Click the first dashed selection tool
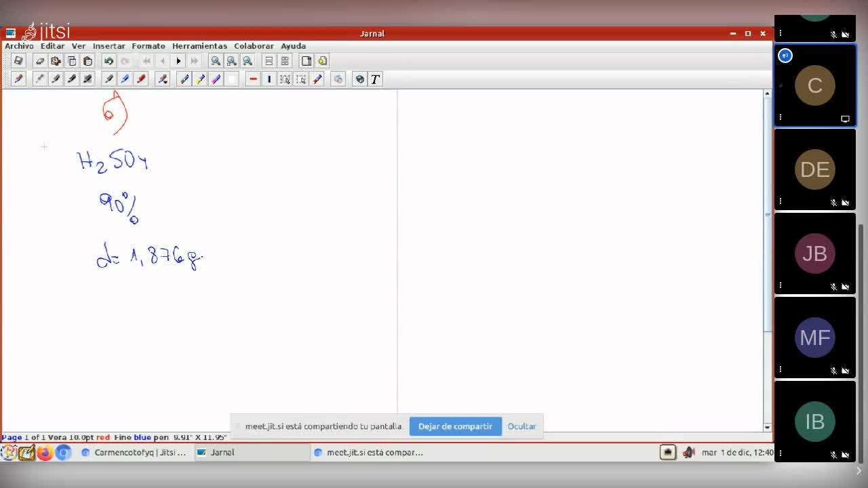 coord(285,79)
